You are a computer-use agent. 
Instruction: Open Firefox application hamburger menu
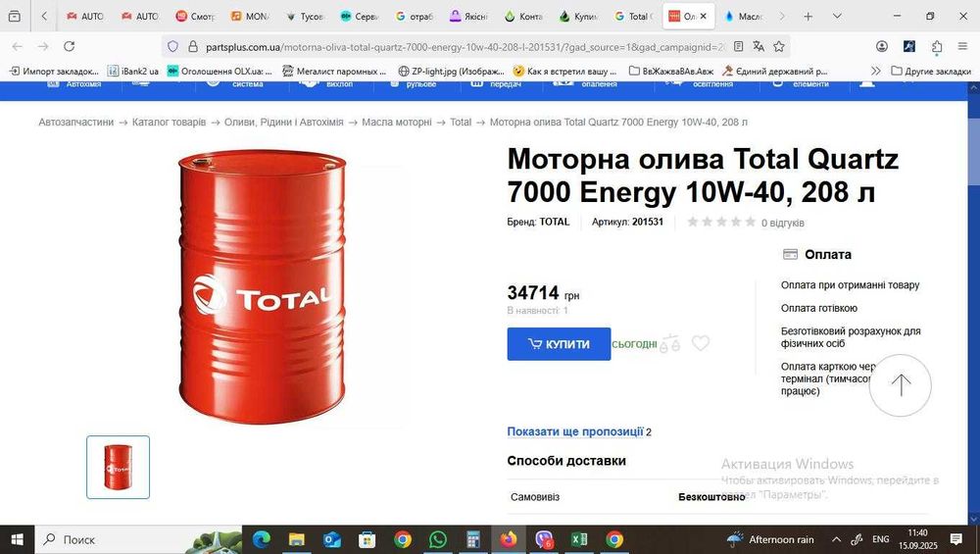962,46
